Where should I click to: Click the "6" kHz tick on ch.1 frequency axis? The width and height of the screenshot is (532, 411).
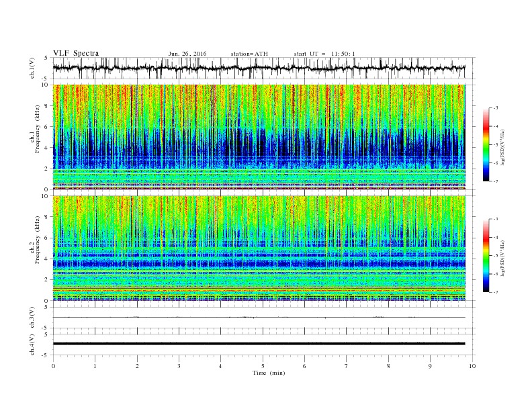tap(47, 127)
